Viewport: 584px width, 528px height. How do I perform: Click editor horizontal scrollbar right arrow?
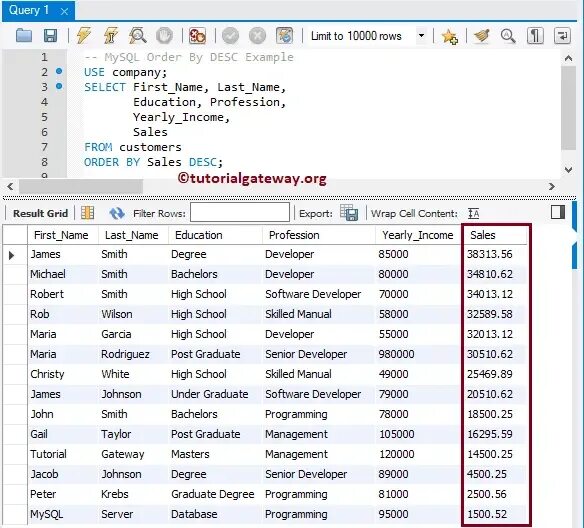[x=552, y=186]
